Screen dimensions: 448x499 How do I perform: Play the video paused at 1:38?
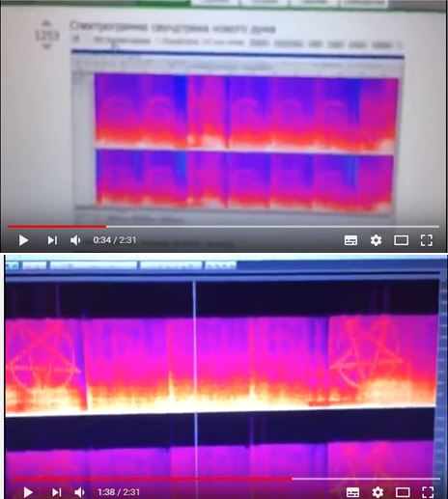point(28,492)
